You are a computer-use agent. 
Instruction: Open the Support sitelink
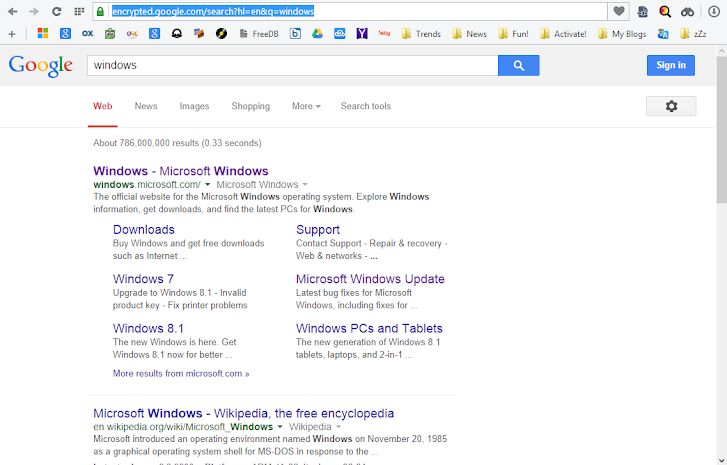(318, 229)
